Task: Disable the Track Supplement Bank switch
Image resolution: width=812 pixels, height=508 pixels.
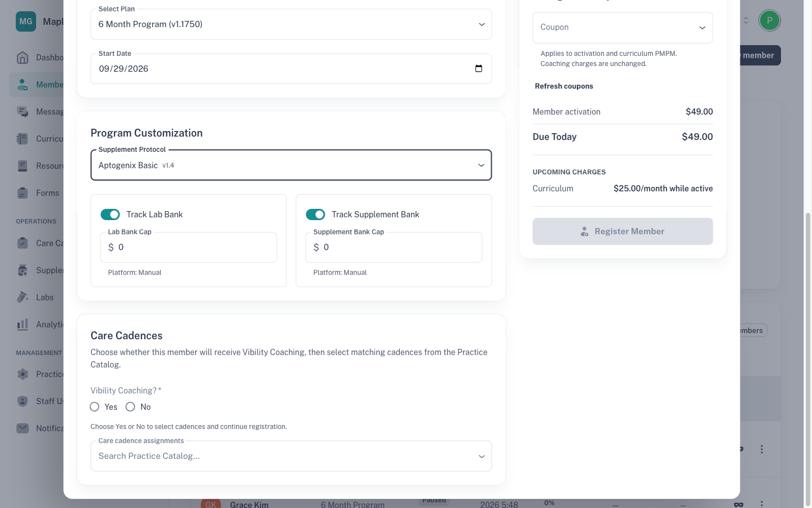Action: tap(316, 214)
